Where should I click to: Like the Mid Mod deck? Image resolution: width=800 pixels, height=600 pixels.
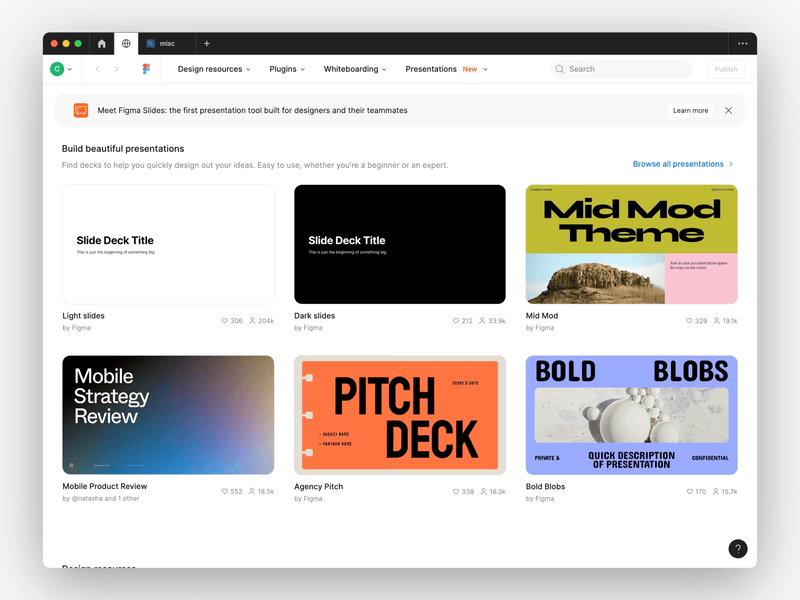point(689,321)
